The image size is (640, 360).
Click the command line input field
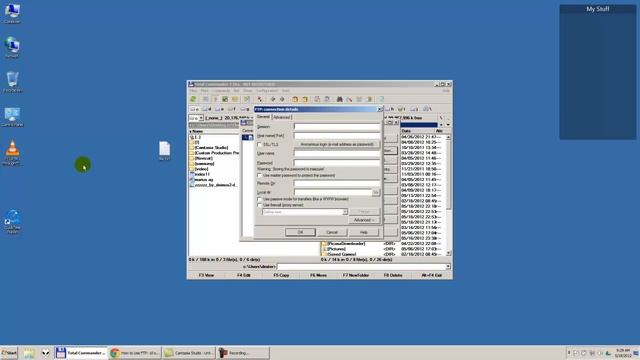click(361, 267)
